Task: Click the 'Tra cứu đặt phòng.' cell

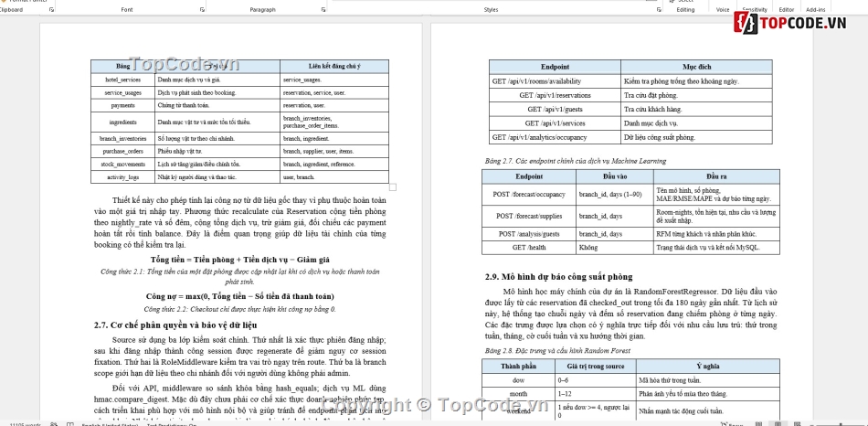Action: [x=696, y=95]
